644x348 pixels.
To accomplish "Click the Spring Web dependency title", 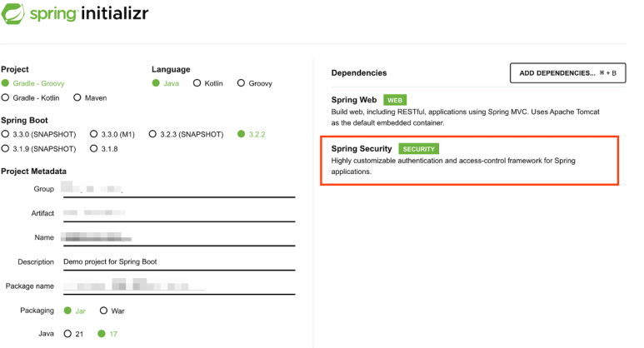I will tap(353, 100).
